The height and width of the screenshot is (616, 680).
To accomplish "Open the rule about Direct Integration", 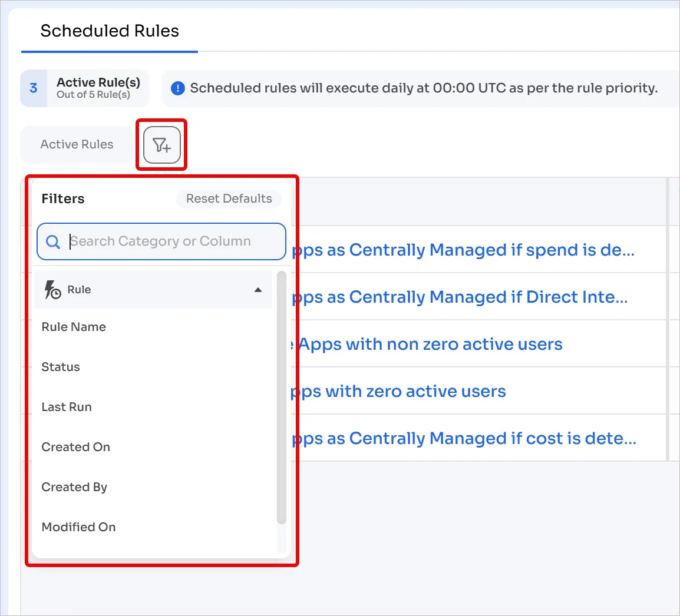I will pos(460,297).
